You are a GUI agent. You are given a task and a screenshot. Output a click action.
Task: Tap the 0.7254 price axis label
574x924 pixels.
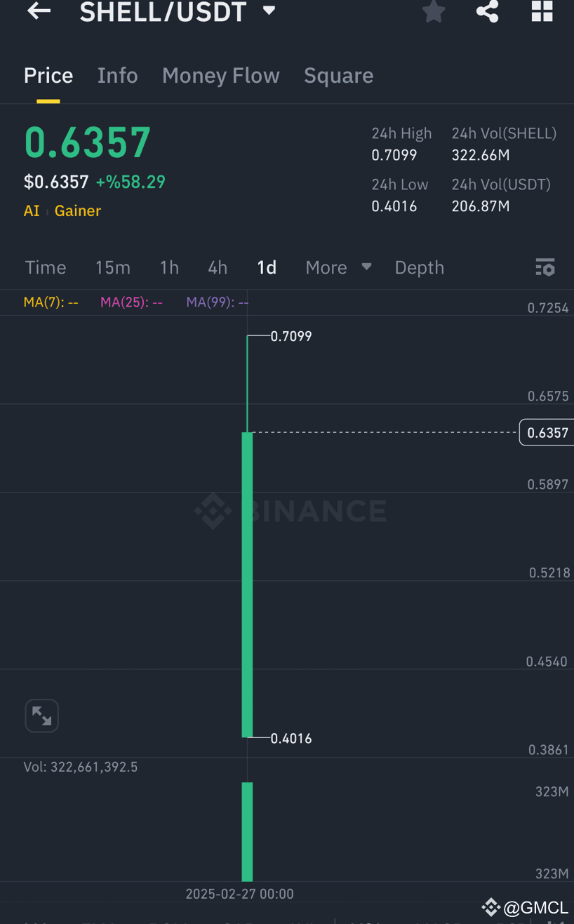(548, 307)
